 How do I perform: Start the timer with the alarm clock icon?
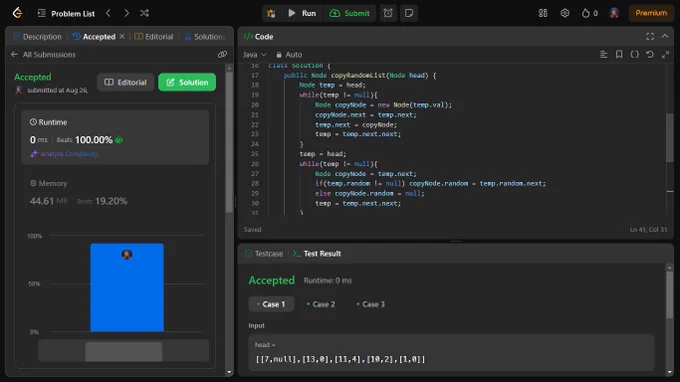point(388,13)
